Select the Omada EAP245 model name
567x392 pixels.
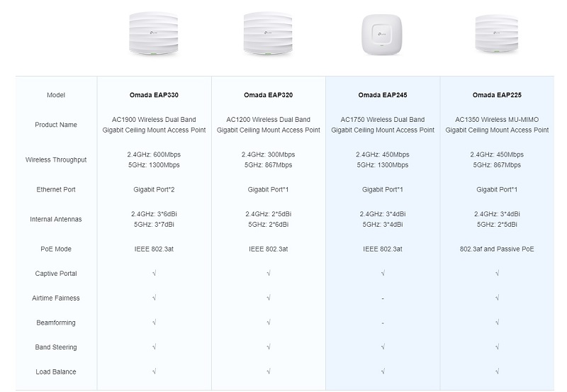coord(383,95)
